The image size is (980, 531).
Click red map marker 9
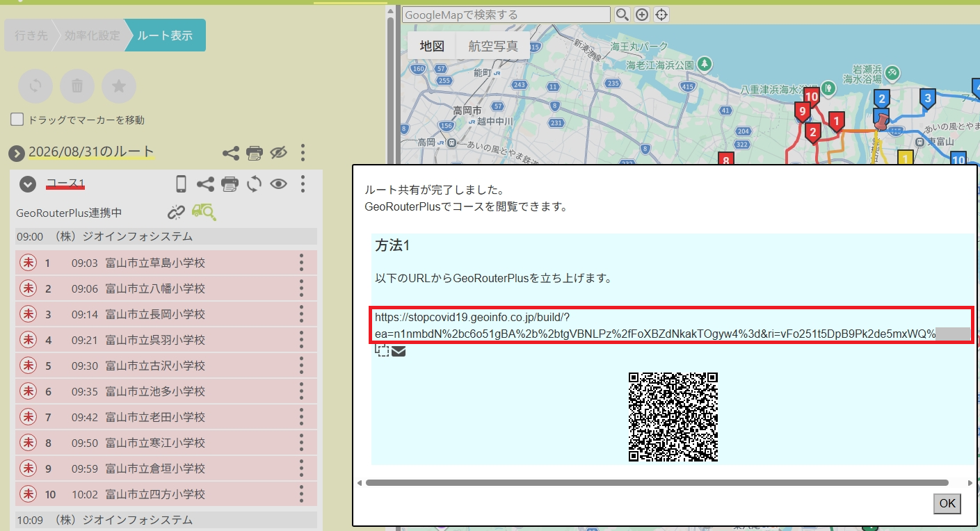click(x=803, y=112)
